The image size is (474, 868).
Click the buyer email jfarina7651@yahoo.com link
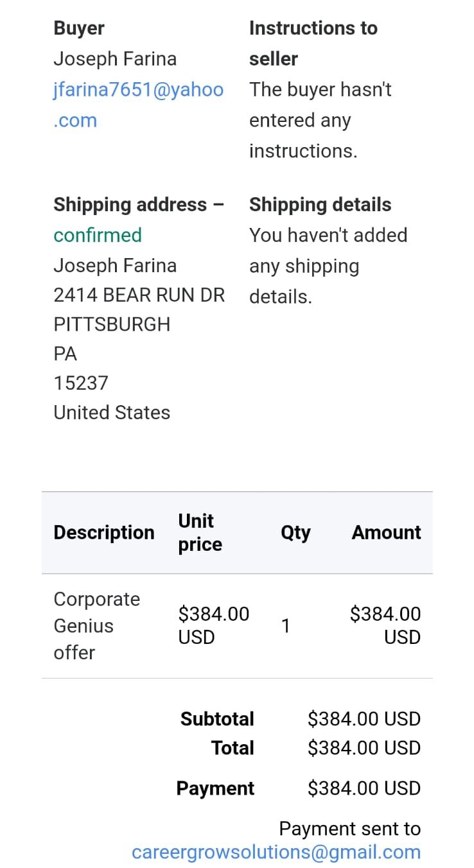[138, 90]
